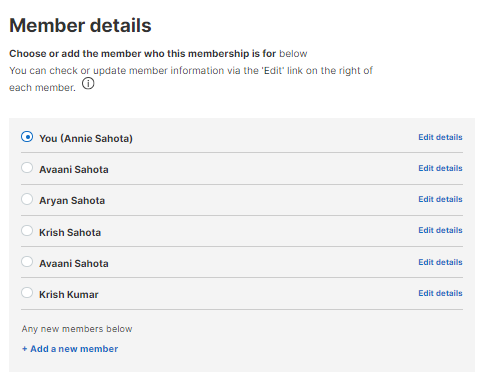495x381 pixels.
Task: Select the You (Annie Sahota) radio button
Action: point(27,137)
